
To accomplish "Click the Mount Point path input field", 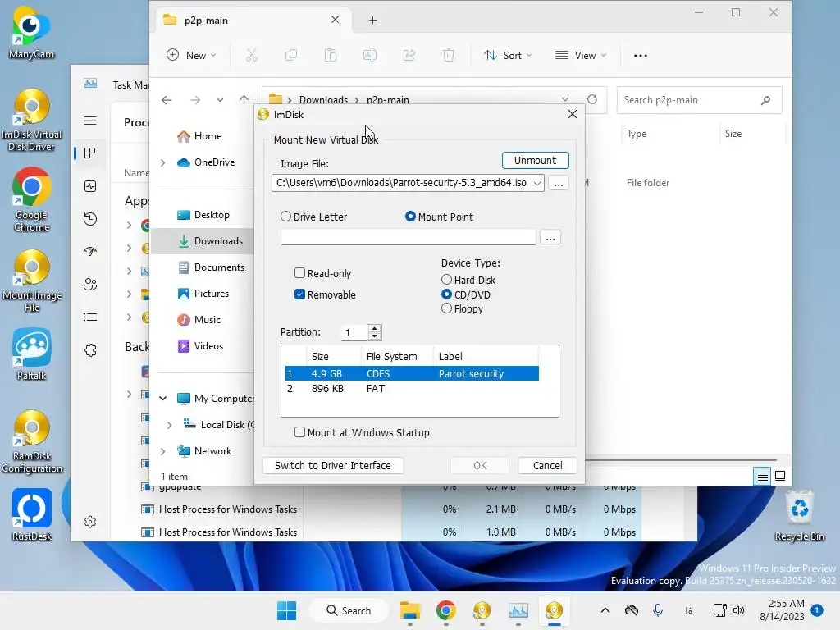I will tap(409, 237).
